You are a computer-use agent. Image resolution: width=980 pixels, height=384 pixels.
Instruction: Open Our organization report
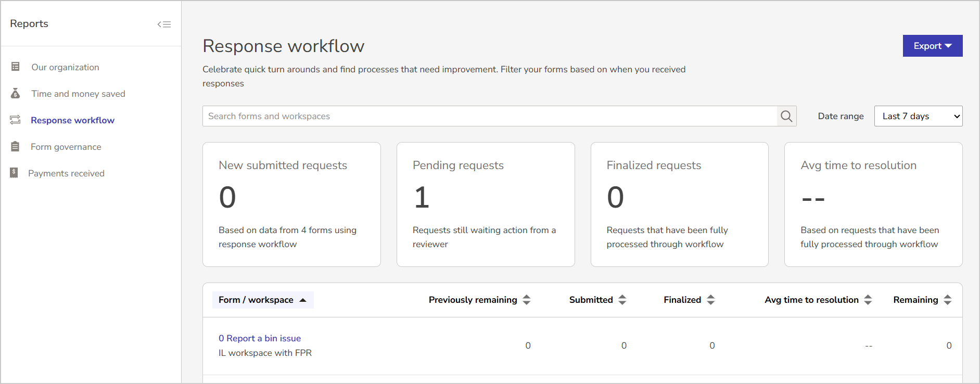click(65, 67)
